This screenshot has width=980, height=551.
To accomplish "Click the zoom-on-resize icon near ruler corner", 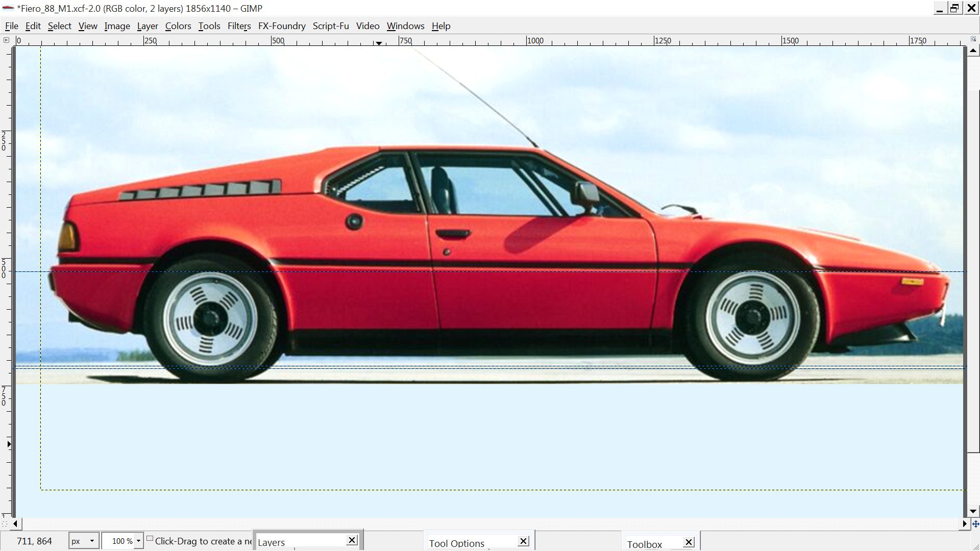I will tap(973, 39).
